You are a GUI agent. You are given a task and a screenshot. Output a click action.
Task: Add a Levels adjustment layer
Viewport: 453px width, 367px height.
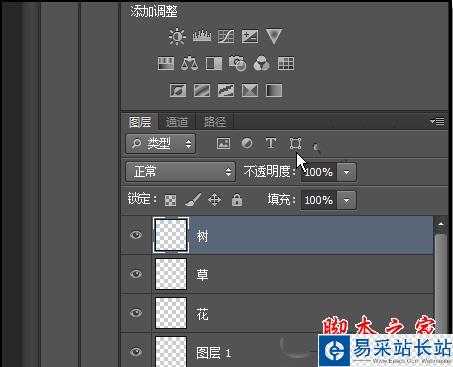(202, 36)
